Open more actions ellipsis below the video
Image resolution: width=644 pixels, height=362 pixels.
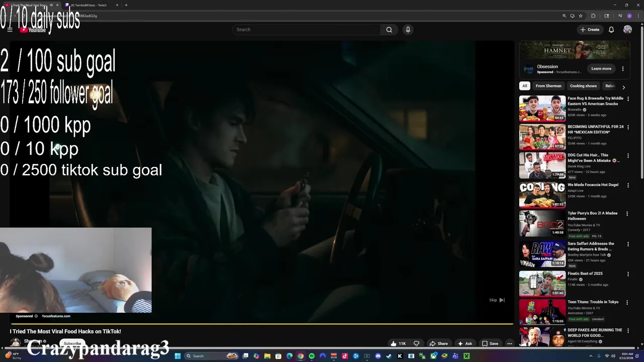tap(509, 343)
